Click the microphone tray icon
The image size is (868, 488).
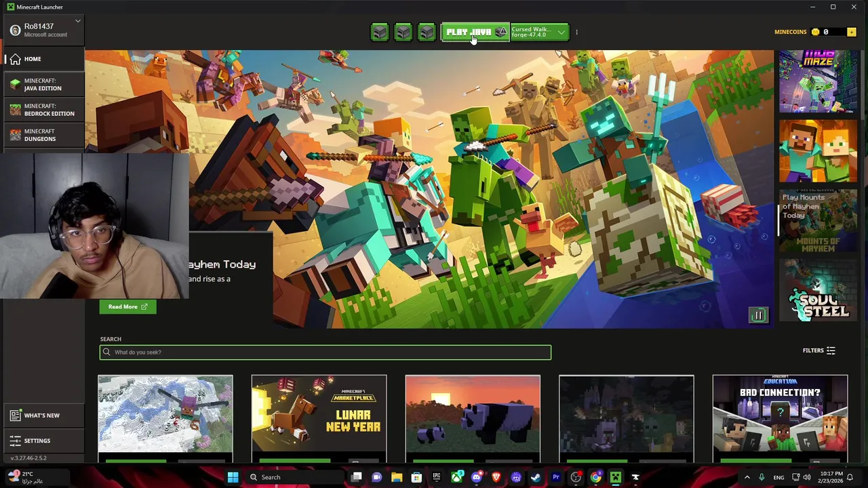pos(762,477)
